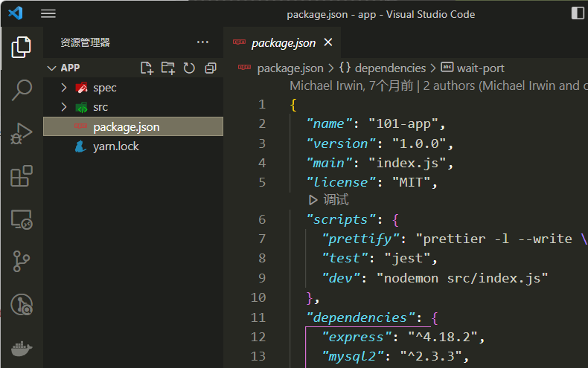
Task: Open Run and Debug view
Action: pyautogui.click(x=21, y=133)
